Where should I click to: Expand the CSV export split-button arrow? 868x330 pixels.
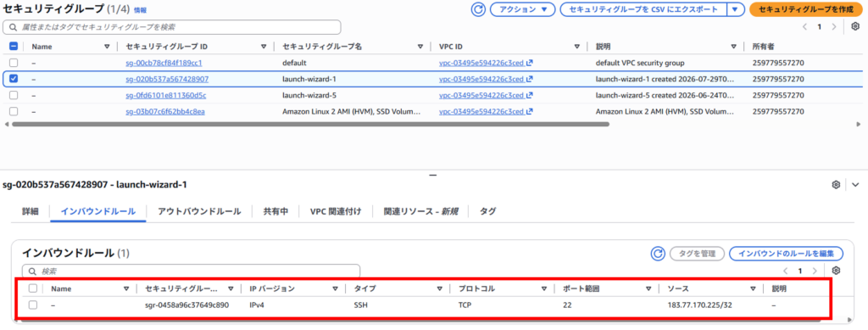click(734, 9)
